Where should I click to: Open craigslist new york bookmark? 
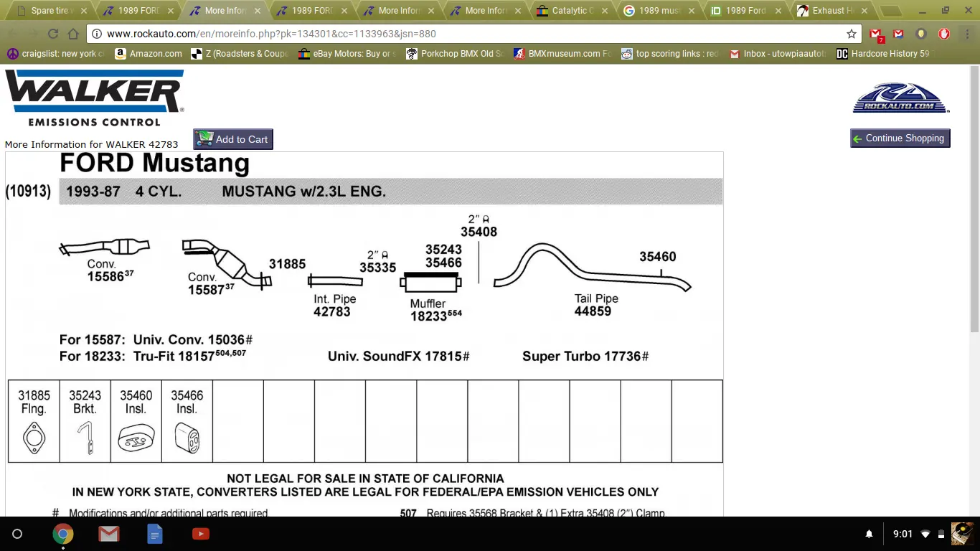(56, 54)
